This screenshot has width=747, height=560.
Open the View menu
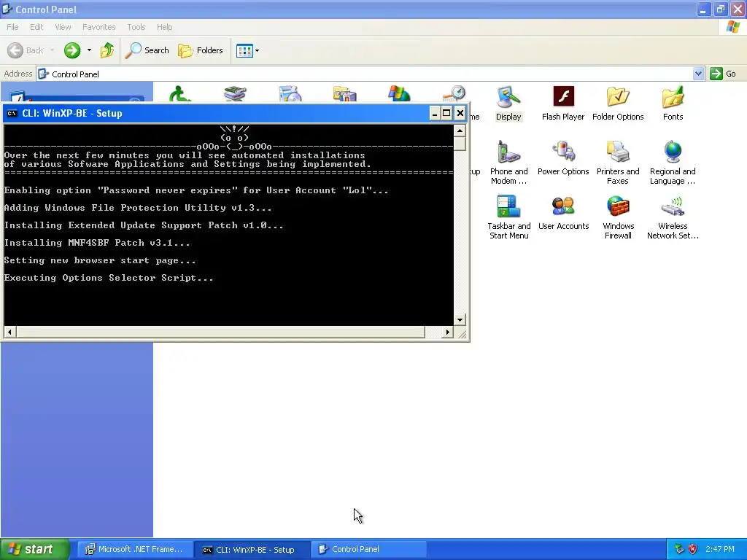63,27
